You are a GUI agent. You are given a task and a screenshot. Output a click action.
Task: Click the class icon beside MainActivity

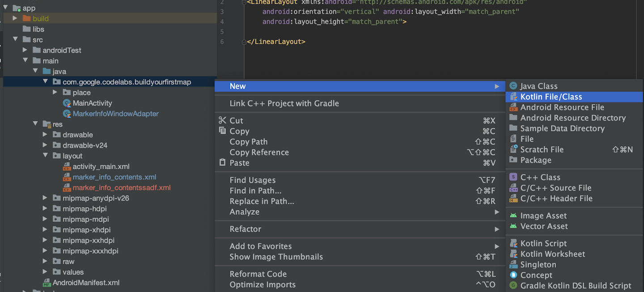[67, 103]
